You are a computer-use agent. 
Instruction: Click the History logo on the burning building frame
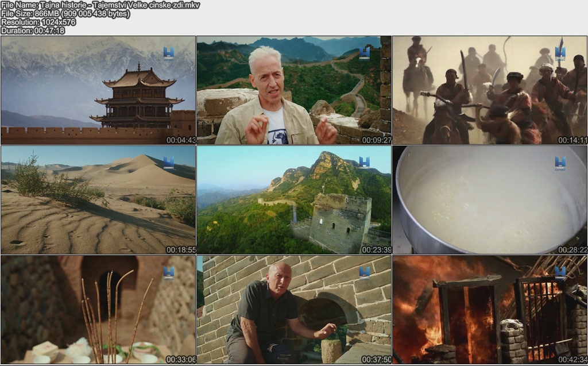pyautogui.click(x=560, y=272)
